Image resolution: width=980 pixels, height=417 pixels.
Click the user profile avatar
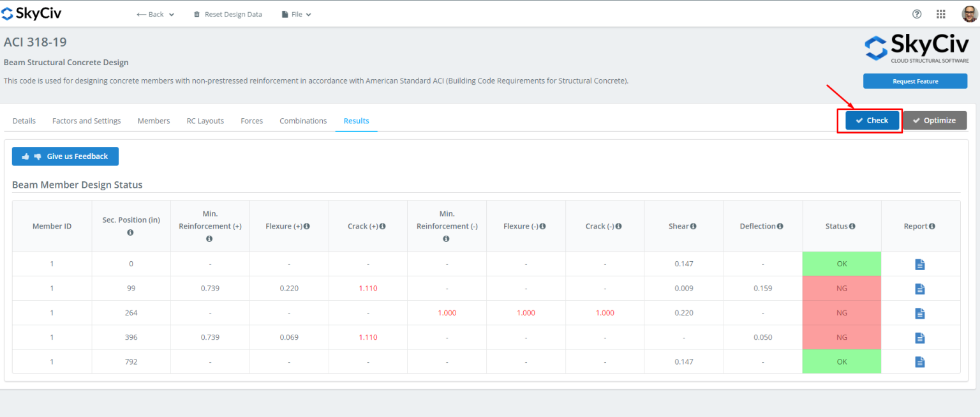(x=969, y=14)
